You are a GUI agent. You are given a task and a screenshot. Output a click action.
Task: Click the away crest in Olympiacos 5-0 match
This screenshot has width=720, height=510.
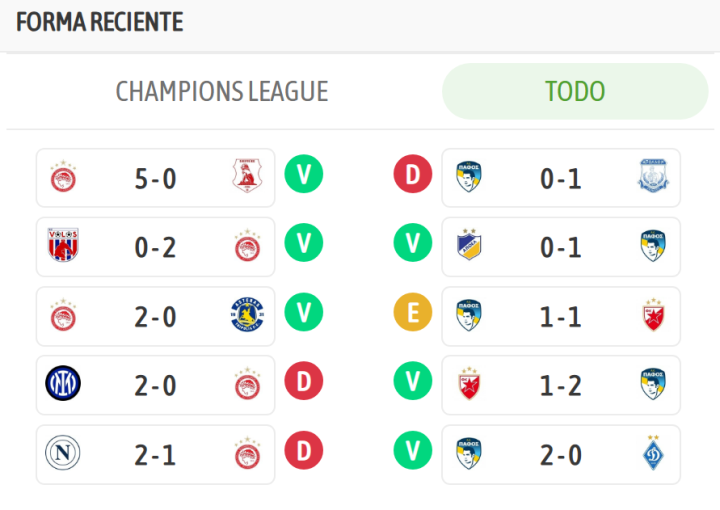246,177
